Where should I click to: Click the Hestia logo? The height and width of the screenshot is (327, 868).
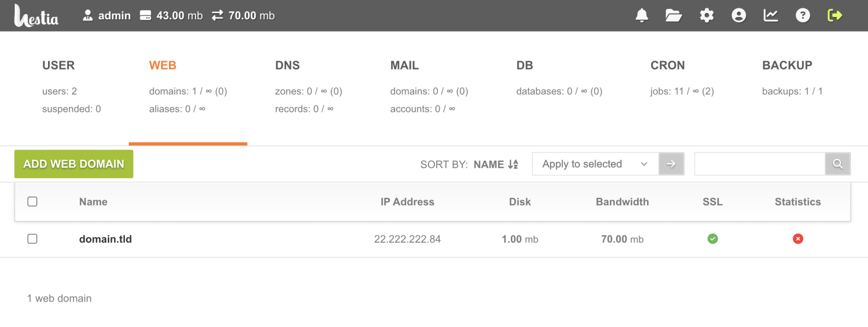tap(36, 15)
